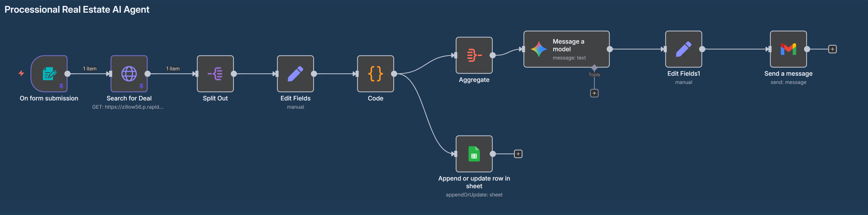Add a tool under Message a model
Image resolution: width=868 pixels, height=215 pixels.
pos(594,93)
